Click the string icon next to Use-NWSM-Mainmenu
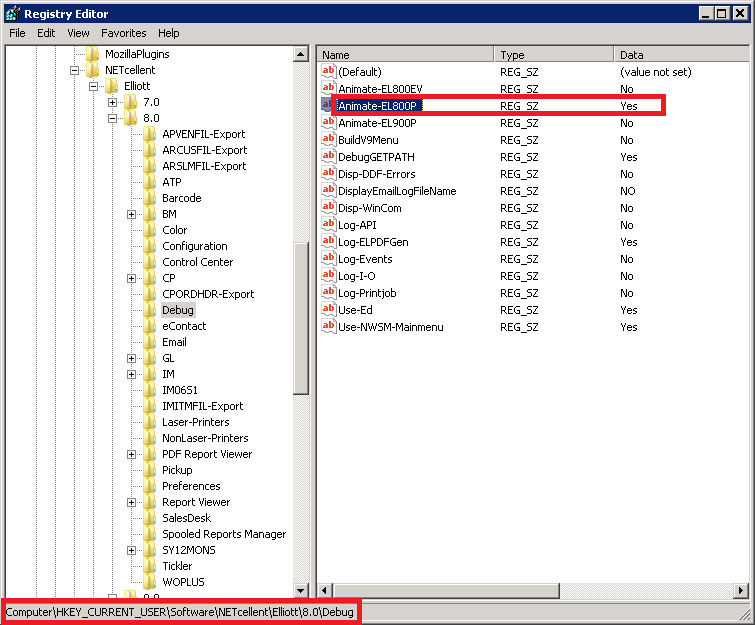Image resolution: width=755 pixels, height=625 pixels. point(328,326)
